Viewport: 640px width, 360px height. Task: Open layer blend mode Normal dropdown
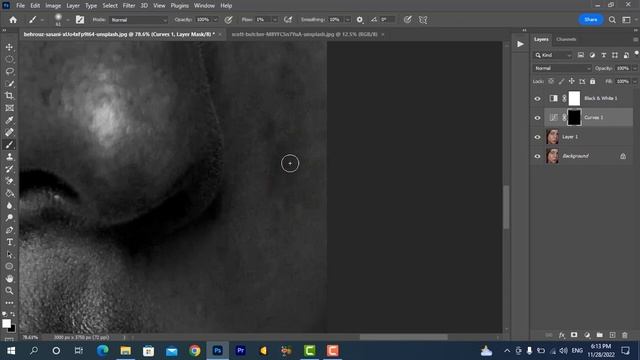point(562,68)
